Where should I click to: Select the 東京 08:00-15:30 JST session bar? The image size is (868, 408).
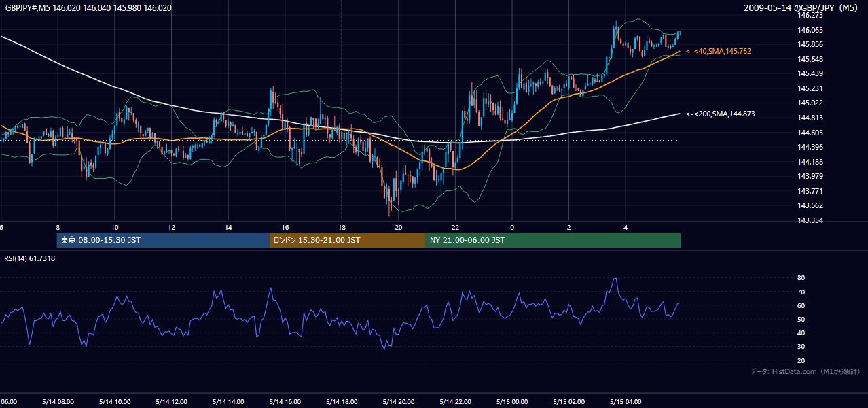pyautogui.click(x=163, y=240)
